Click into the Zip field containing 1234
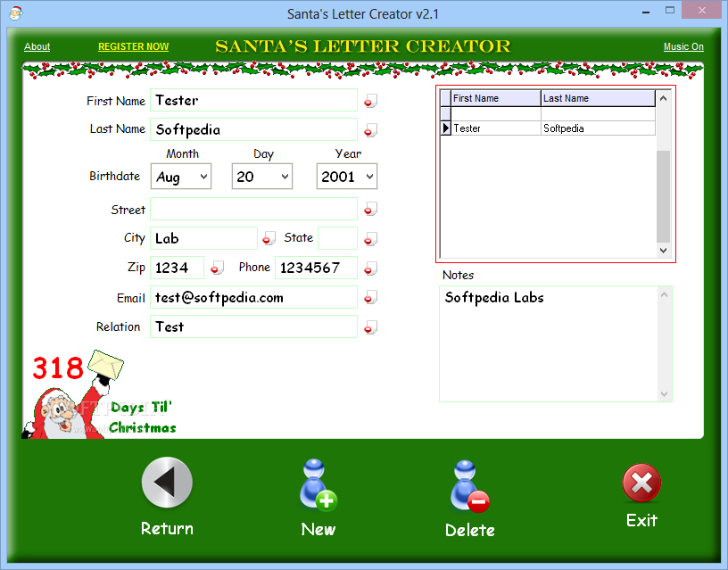This screenshot has height=570, width=728. pyautogui.click(x=177, y=268)
